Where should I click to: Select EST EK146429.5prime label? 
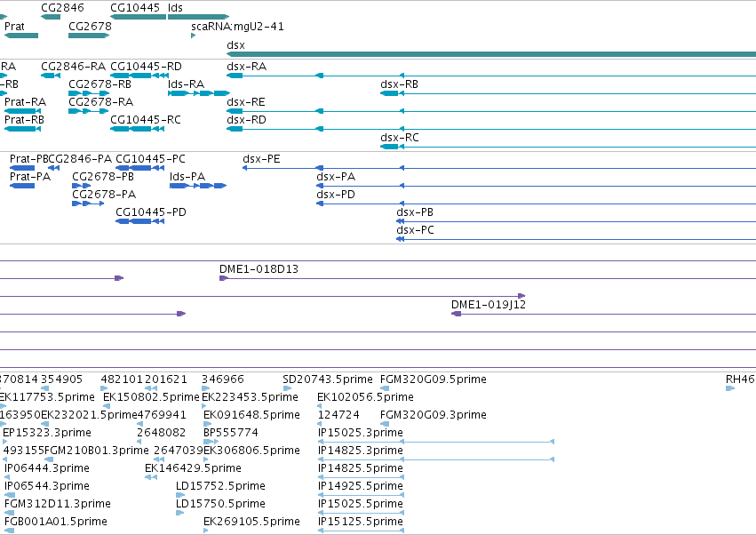(193, 468)
